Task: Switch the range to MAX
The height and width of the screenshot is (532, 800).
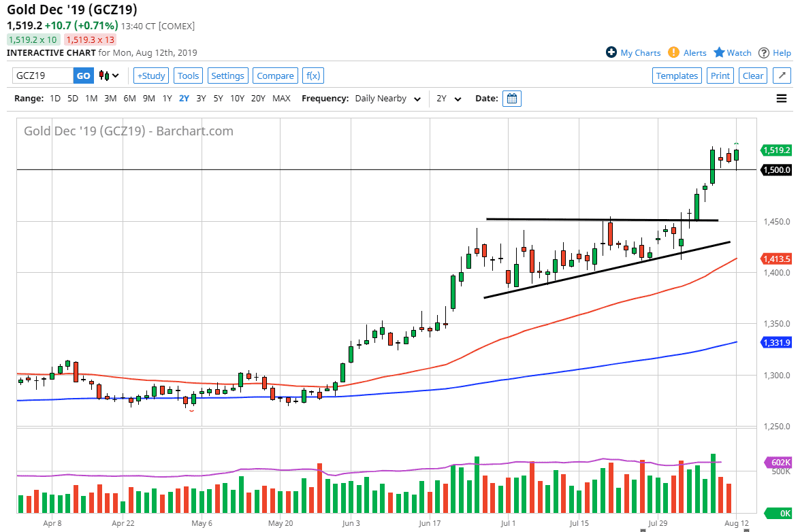Action: point(281,98)
